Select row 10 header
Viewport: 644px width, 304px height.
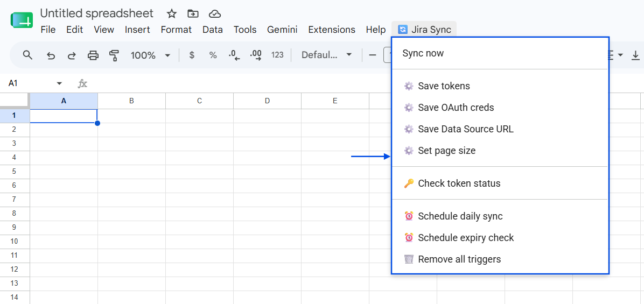click(14, 241)
